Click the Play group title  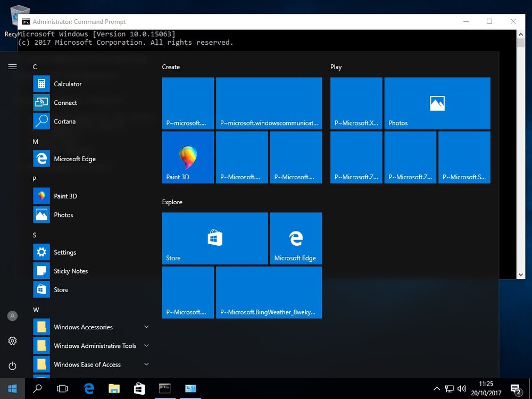[336, 67]
